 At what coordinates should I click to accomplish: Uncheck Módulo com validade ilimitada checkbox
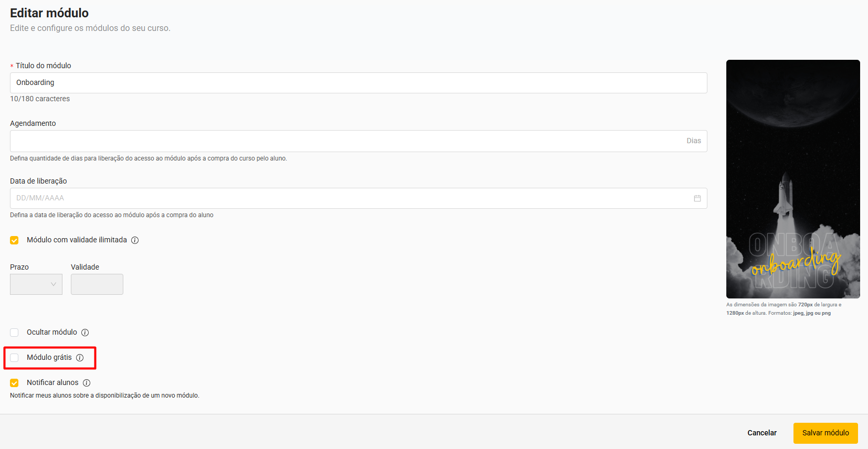[14, 240]
